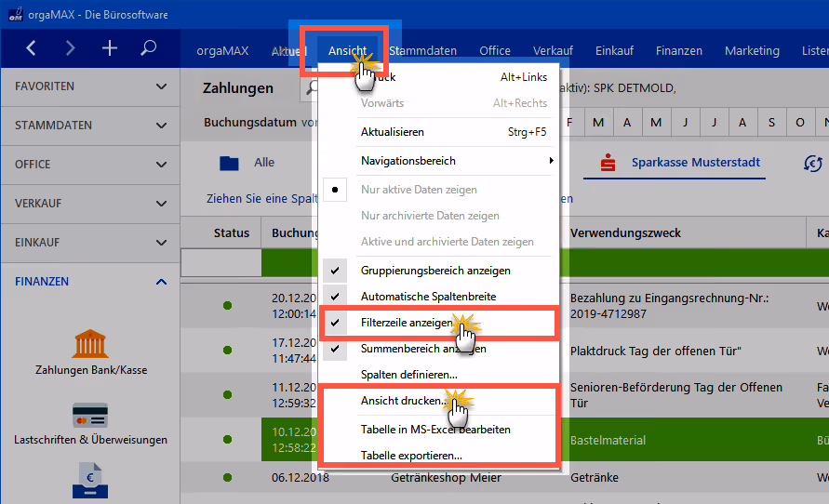Click the O month button
The height and width of the screenshot is (504, 829).
(800, 123)
